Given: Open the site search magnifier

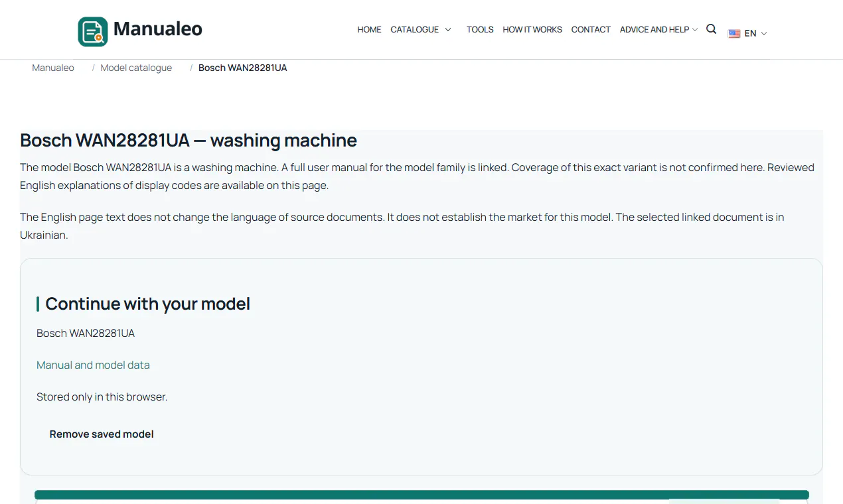Looking at the screenshot, I should [711, 29].
